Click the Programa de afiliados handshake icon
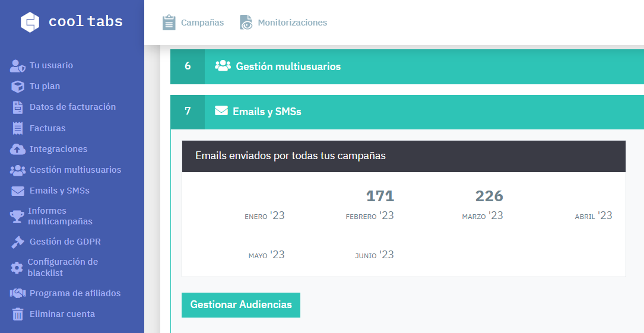 [18, 293]
